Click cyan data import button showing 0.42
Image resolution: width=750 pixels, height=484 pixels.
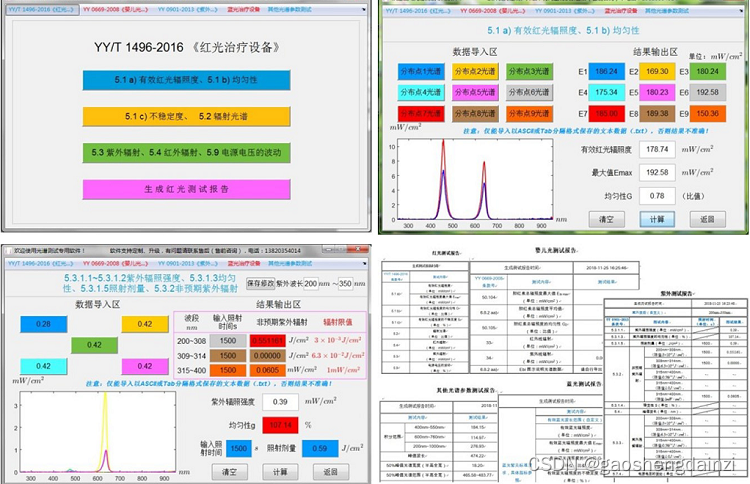[x=44, y=366]
